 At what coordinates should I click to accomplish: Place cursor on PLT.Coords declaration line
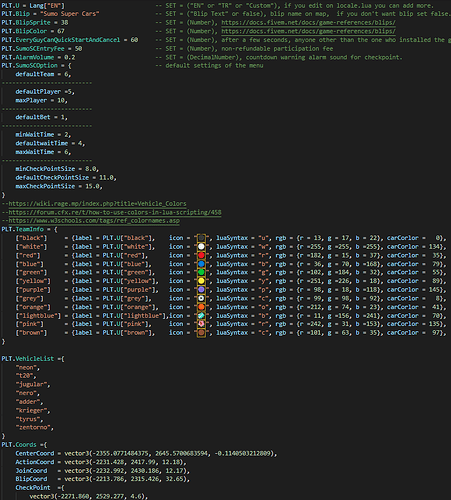click(24, 445)
